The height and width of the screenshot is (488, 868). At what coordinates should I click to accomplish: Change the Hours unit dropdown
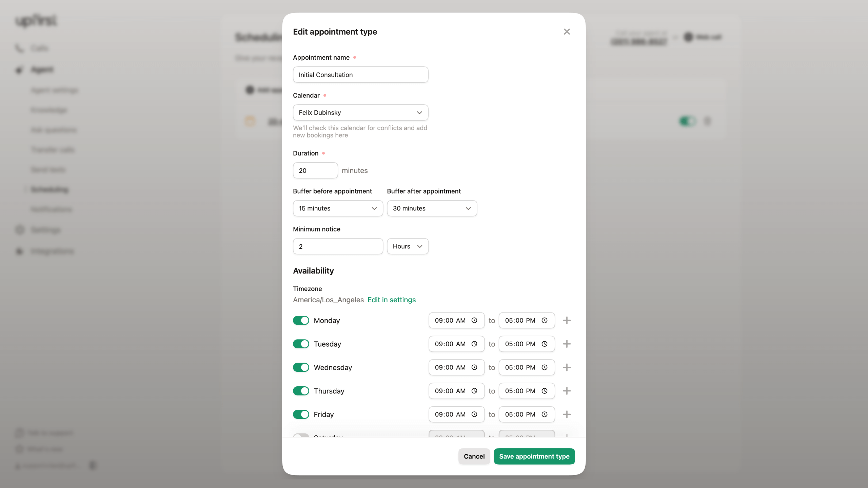pos(408,246)
